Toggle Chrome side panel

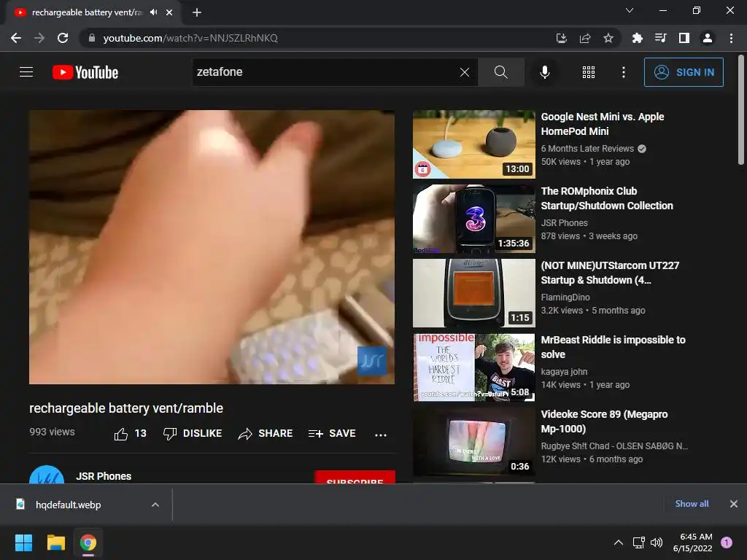pos(684,38)
